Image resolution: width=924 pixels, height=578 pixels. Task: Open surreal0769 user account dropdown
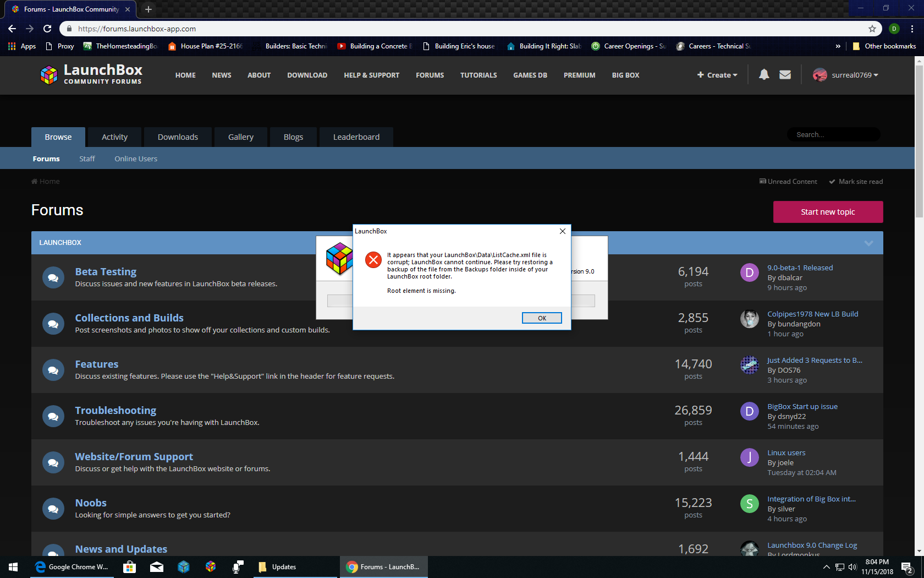click(x=845, y=75)
